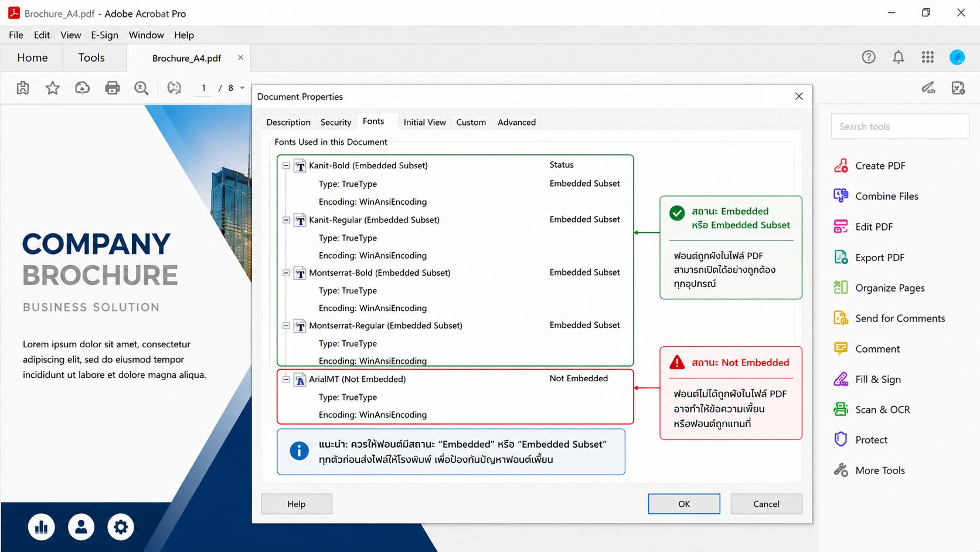This screenshot has width=980, height=552.
Task: Click the magnifier search icon in toolbar
Action: [x=141, y=88]
